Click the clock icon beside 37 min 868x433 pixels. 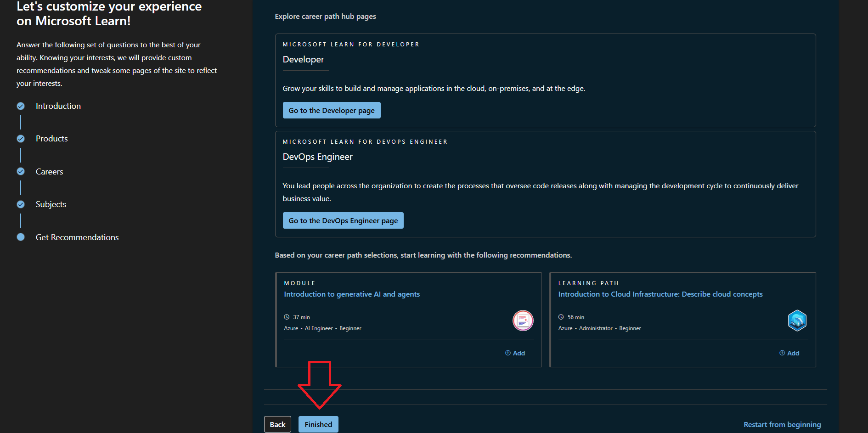coord(287,317)
